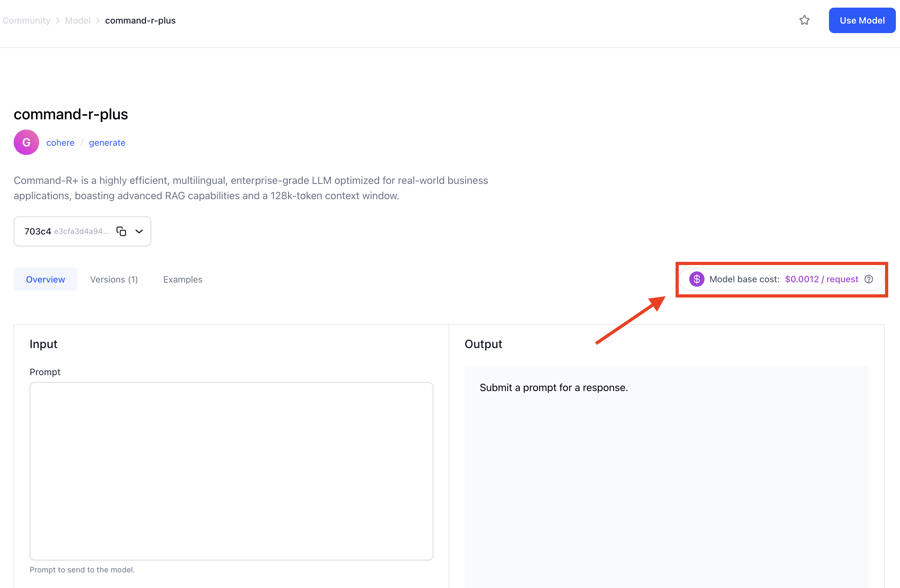
Task: Expand the version selector chevron
Action: pyautogui.click(x=139, y=231)
